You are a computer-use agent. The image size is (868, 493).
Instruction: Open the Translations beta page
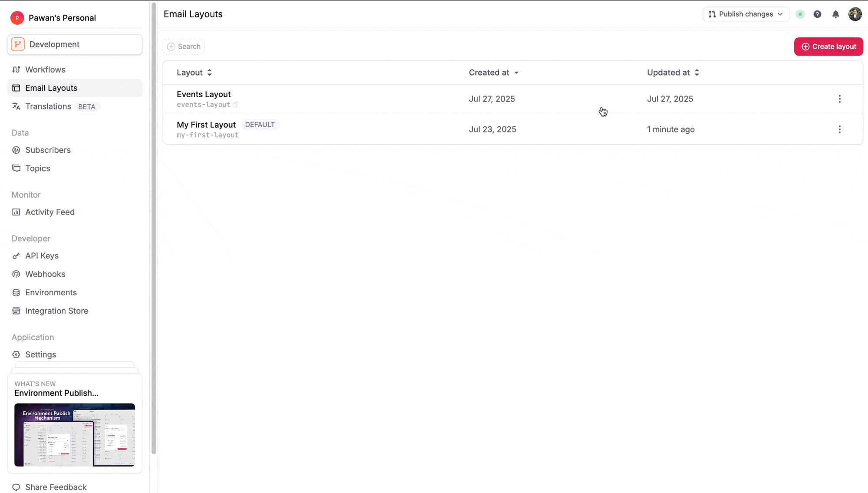[48, 106]
